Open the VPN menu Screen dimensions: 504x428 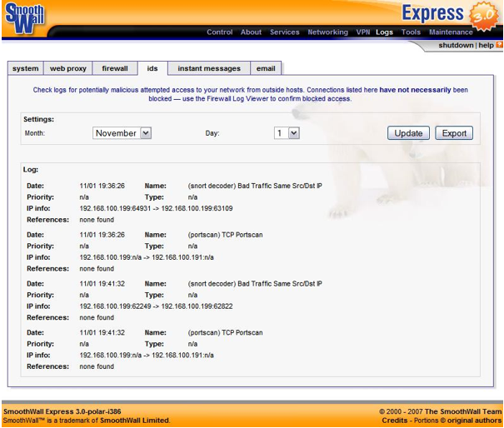[362, 32]
